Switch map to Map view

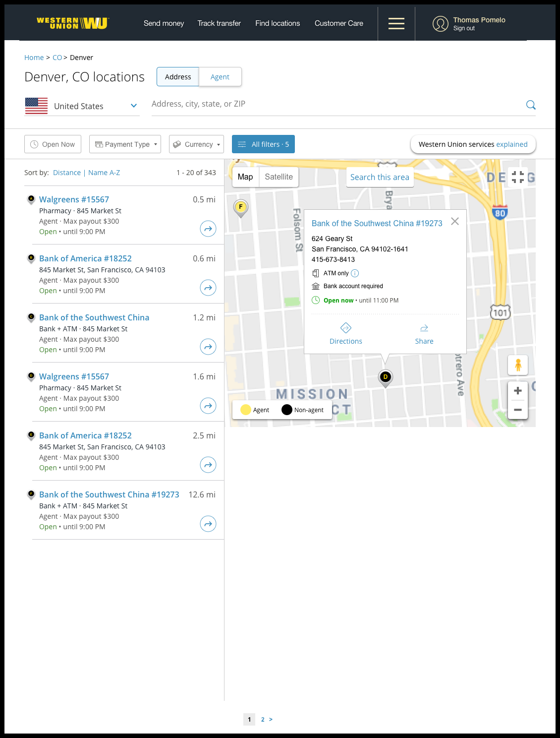245,177
